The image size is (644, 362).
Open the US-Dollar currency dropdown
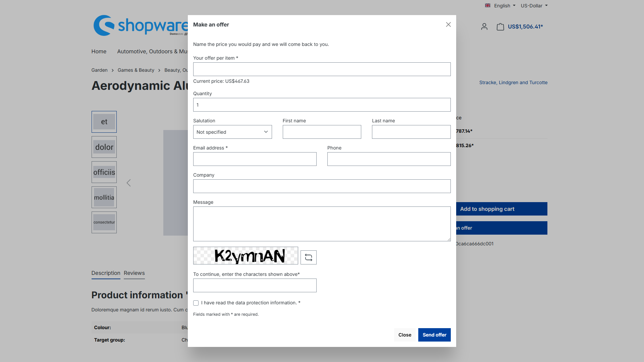point(534,6)
